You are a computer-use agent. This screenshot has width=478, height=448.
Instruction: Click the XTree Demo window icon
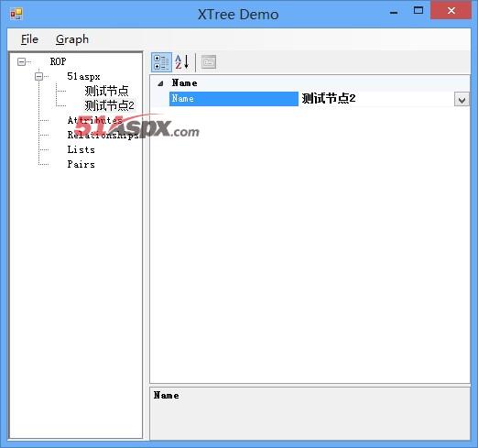pyautogui.click(x=16, y=14)
